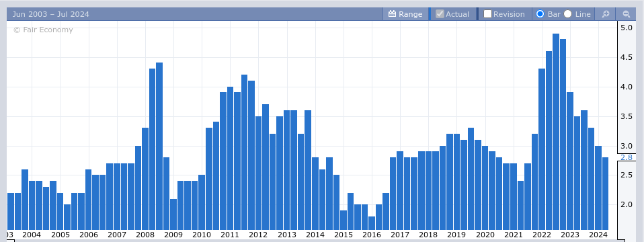Screen dimensions: 644x242
Task: Click the 2004 year label on x-axis
Action: [x=31, y=235]
